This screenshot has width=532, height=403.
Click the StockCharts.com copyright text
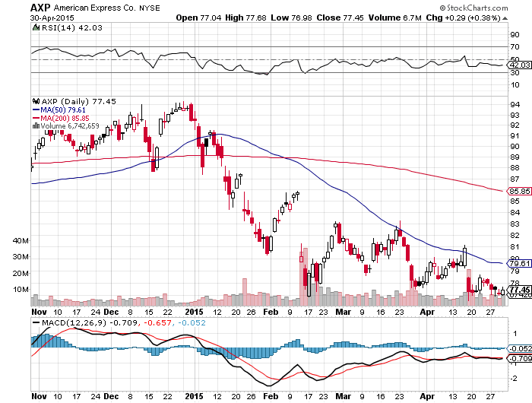point(473,8)
